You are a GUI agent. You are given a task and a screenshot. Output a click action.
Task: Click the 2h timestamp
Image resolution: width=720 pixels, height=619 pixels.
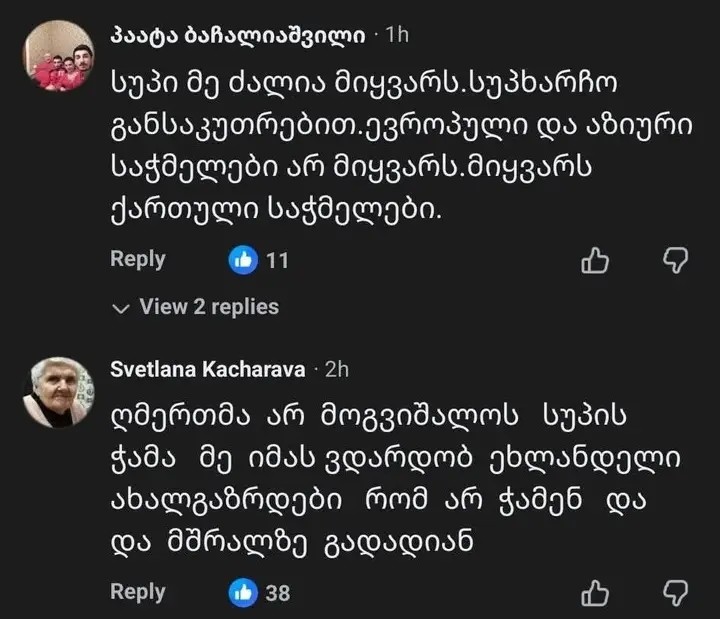pos(336,369)
